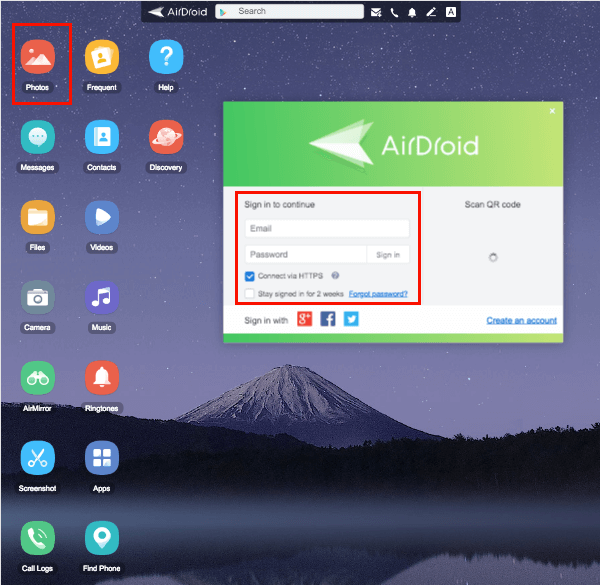This screenshot has width=600, height=585.
Task: Click the HTTPS help question mark icon
Action: click(x=335, y=275)
